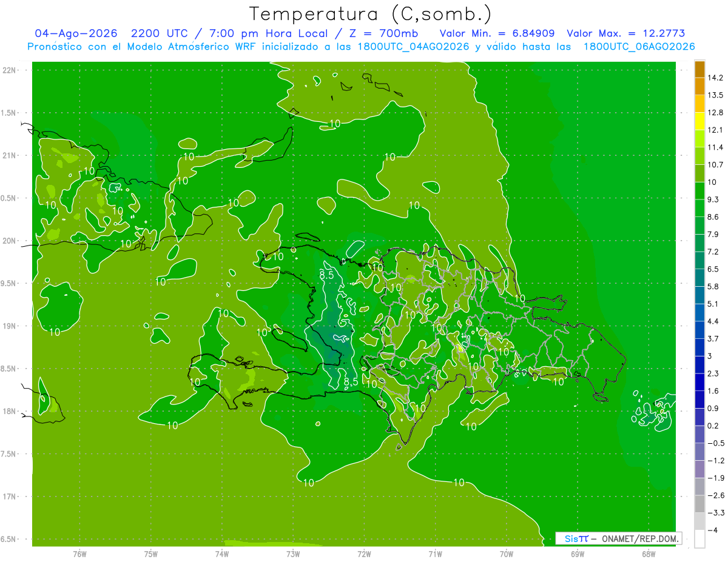Click the purple colorbar swatch between -1.9 and -1.2
The width and height of the screenshot is (728, 562).
click(699, 469)
